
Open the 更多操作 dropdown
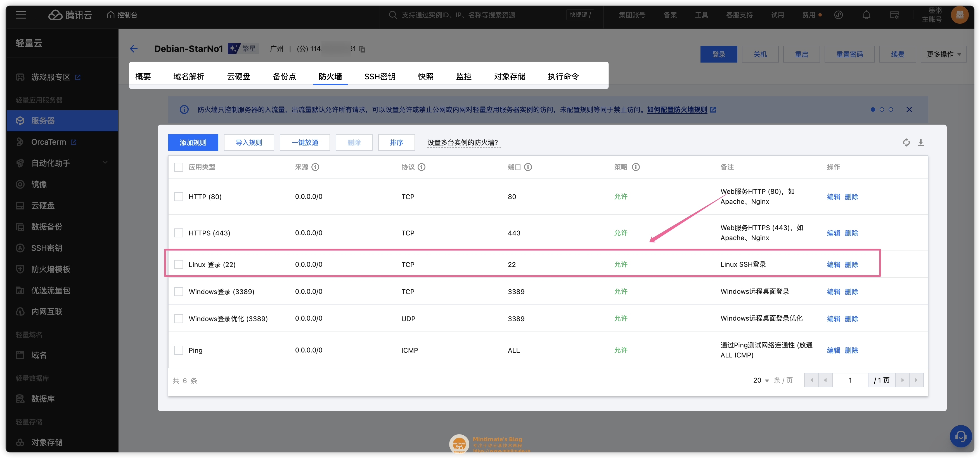(x=943, y=54)
